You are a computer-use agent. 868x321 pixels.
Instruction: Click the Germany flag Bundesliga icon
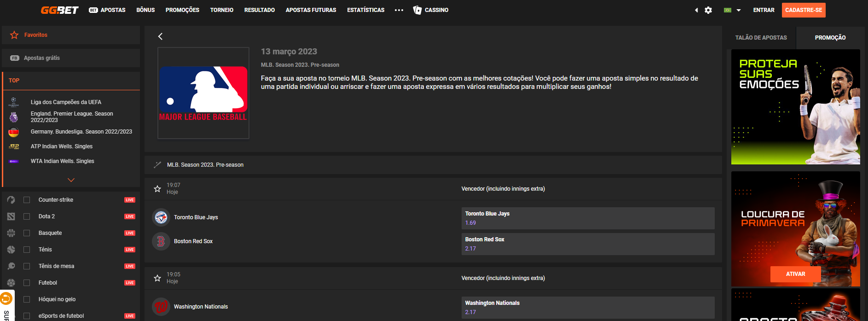coord(14,132)
